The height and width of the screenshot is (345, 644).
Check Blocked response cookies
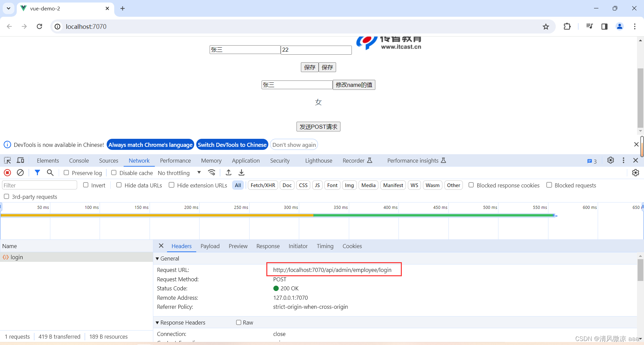click(x=471, y=185)
